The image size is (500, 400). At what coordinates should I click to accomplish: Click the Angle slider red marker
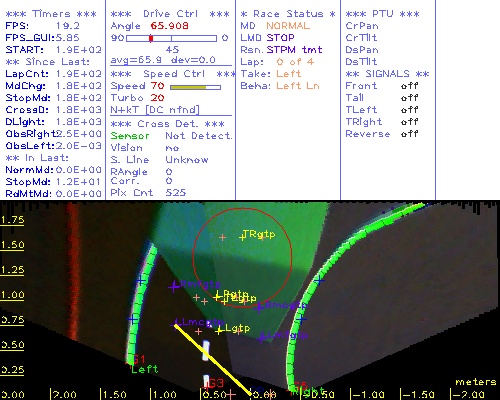point(151,38)
